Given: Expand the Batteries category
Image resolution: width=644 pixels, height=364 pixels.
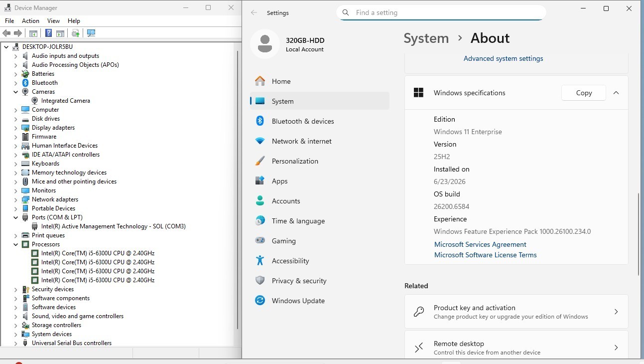Looking at the screenshot, I should pos(16,74).
